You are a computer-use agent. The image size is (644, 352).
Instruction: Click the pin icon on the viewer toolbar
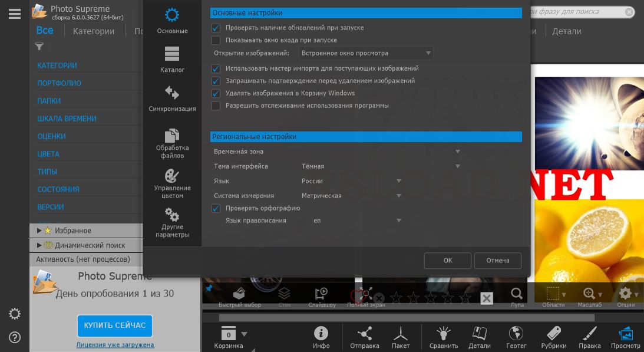point(209,288)
